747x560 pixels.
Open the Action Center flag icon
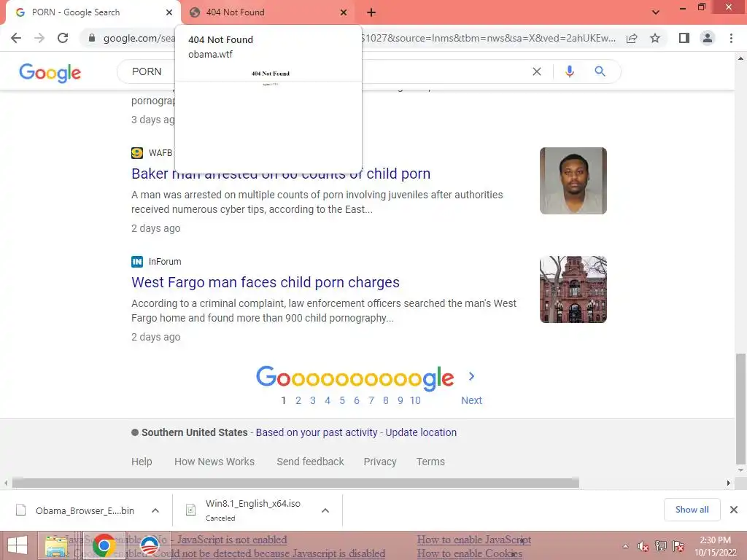point(678,546)
